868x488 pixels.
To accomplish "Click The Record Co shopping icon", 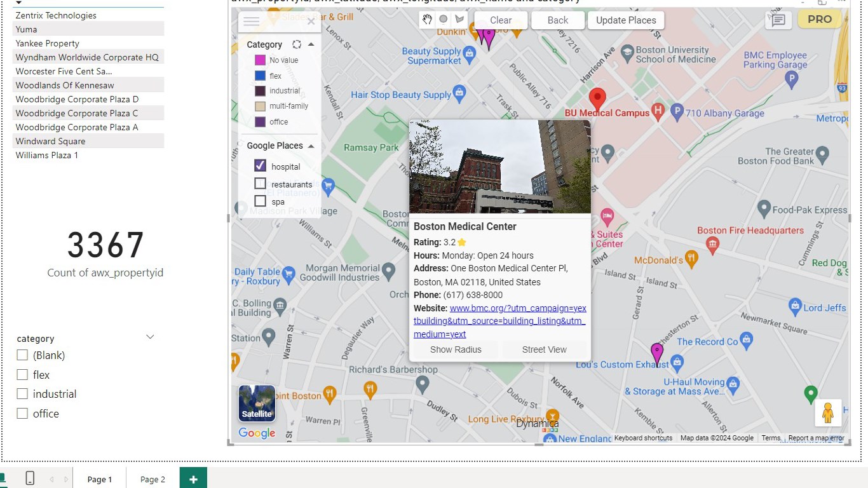I will 747,341.
